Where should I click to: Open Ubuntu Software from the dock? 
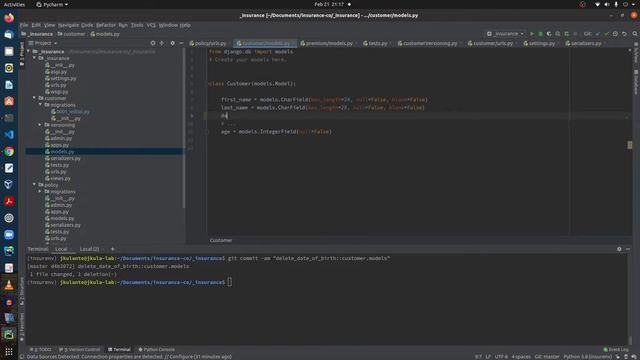[x=9, y=101]
